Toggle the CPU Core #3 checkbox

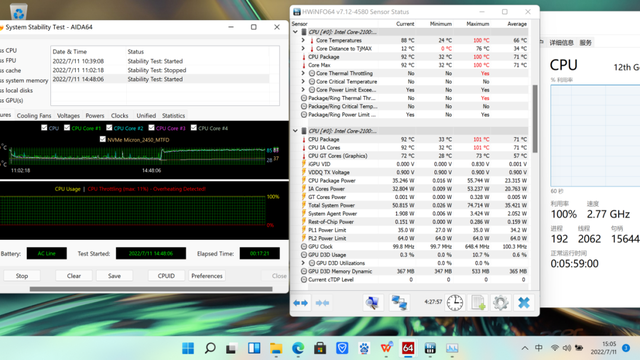151,128
